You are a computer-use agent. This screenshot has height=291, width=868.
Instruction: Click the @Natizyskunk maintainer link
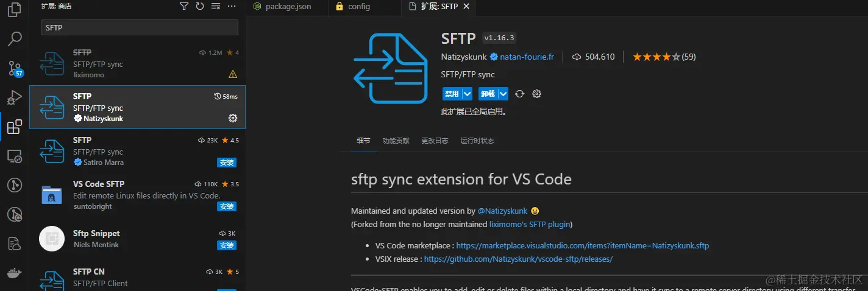(503, 211)
